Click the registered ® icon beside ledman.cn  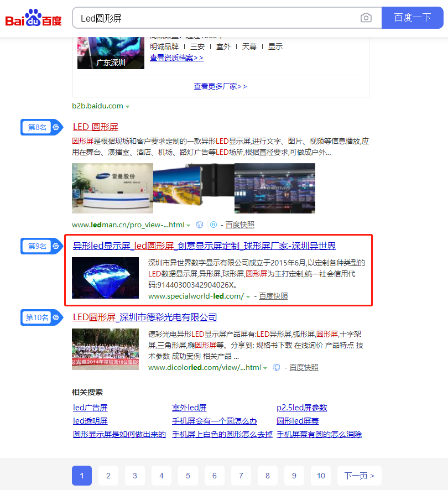213,225
